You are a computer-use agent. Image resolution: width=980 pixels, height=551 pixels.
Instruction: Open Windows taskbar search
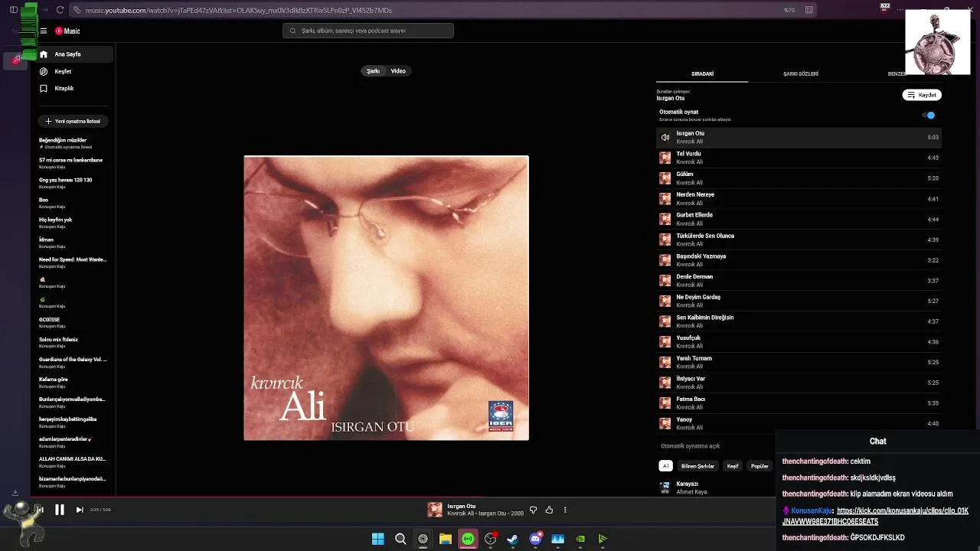400,539
